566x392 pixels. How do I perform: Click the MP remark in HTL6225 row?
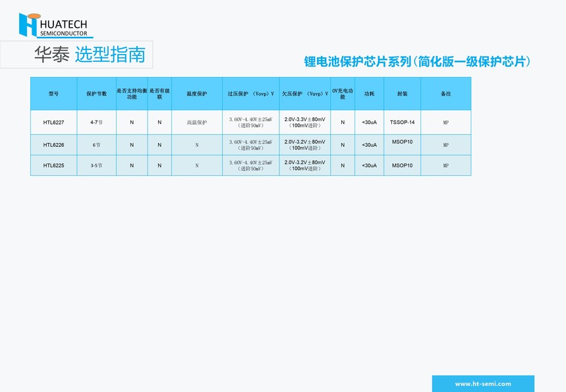[x=446, y=165]
